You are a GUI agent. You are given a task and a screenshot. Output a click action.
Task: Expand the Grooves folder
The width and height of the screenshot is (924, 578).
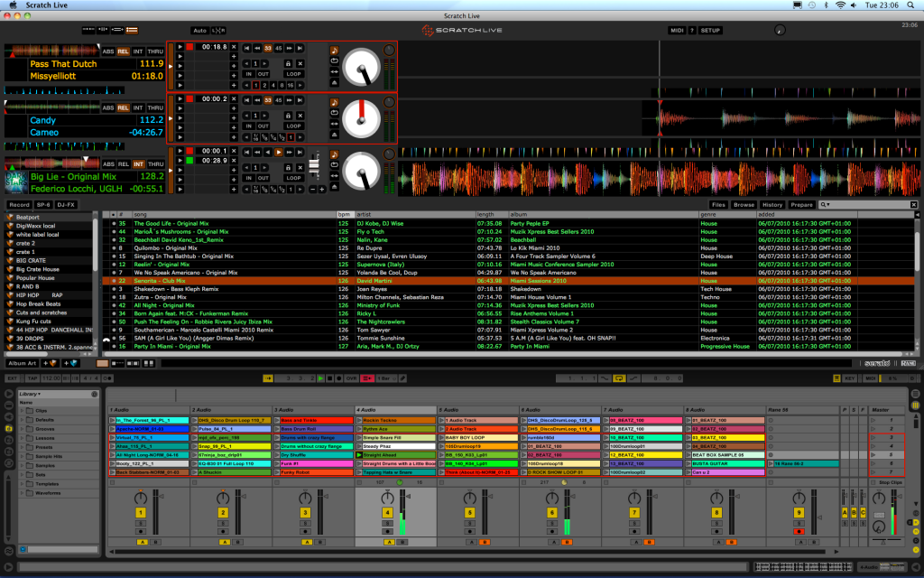point(23,429)
